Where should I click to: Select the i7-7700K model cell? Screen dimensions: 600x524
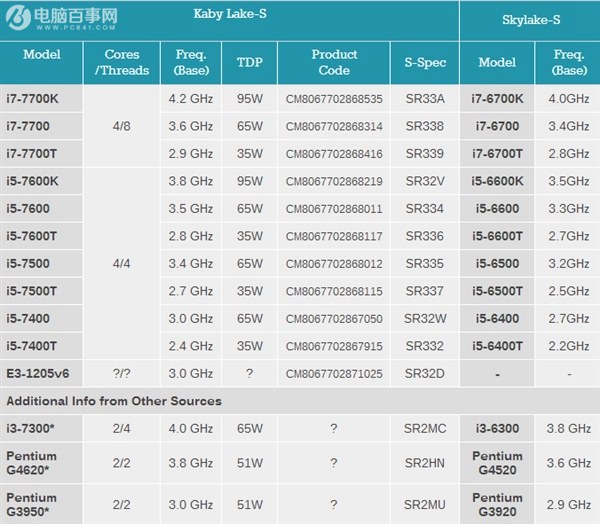click(41, 99)
